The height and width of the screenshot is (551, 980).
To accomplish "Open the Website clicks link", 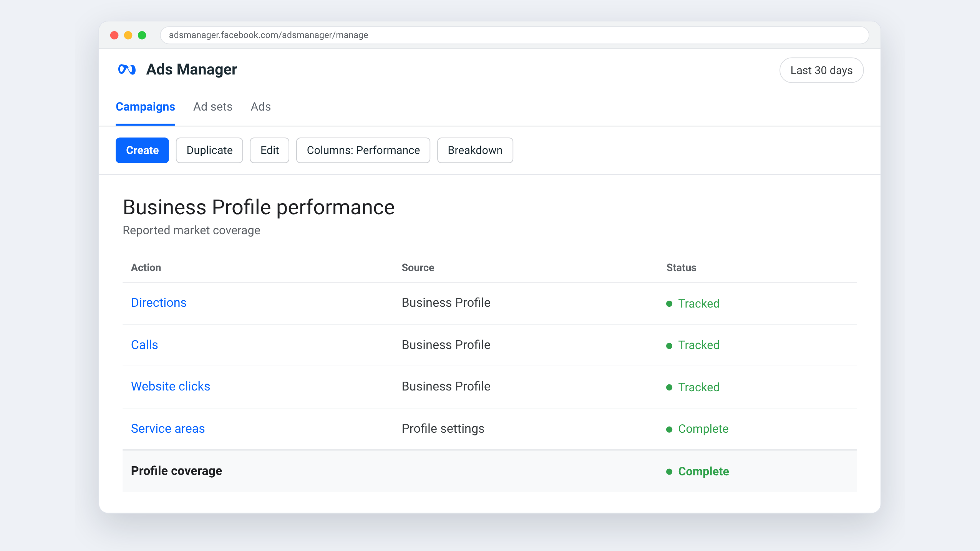I will pos(171,386).
